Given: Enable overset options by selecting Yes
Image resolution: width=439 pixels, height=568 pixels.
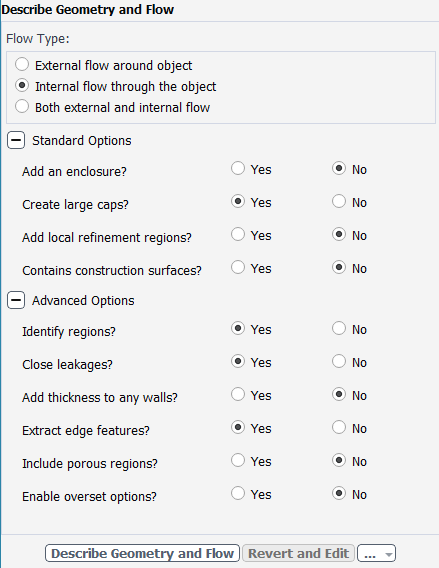Looking at the screenshot, I should [238, 493].
